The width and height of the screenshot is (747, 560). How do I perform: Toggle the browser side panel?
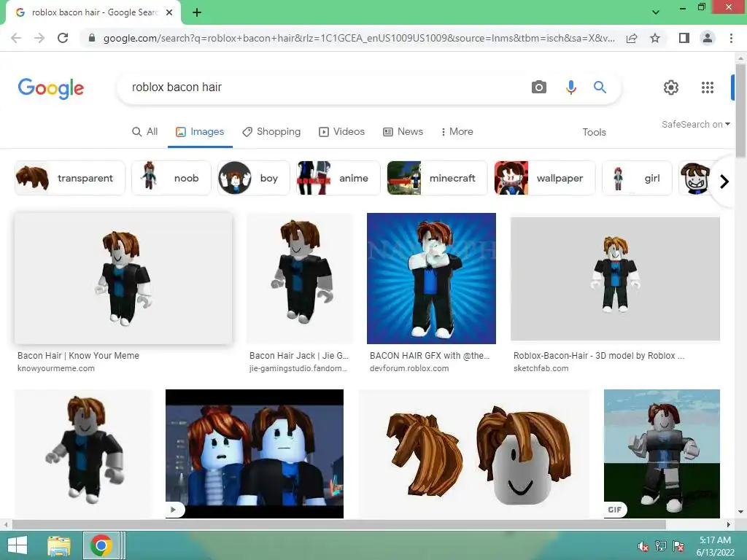[684, 38]
